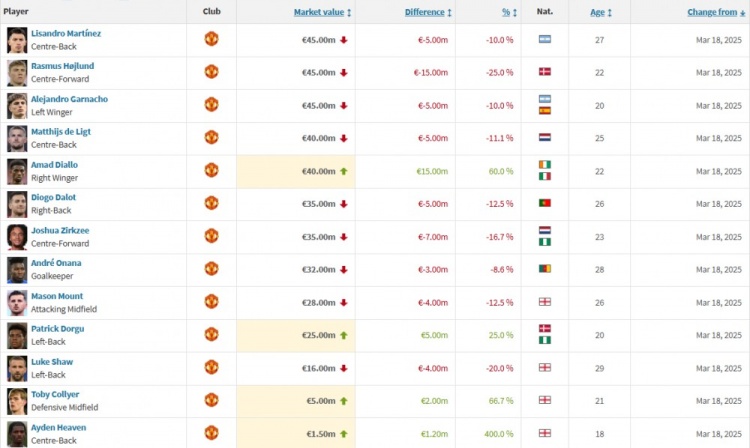Click Luke Shaw's player photo thumbnail
750x448 pixels.
pos(17,367)
